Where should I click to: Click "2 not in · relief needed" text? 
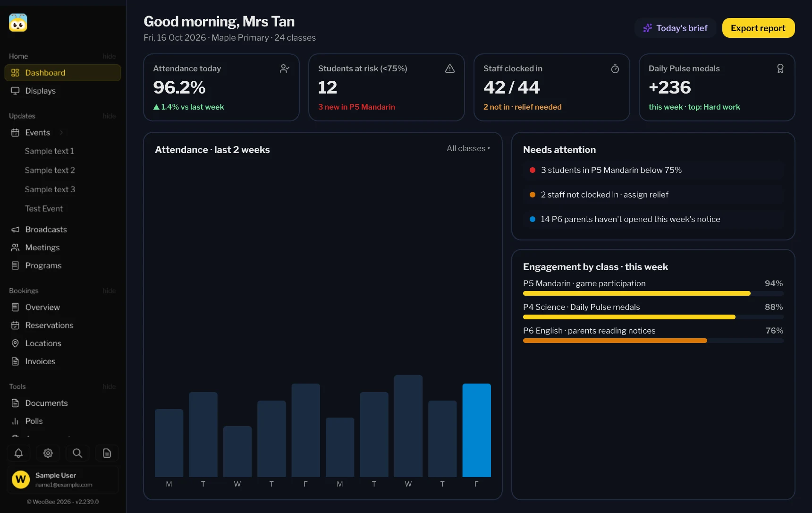coord(523,107)
